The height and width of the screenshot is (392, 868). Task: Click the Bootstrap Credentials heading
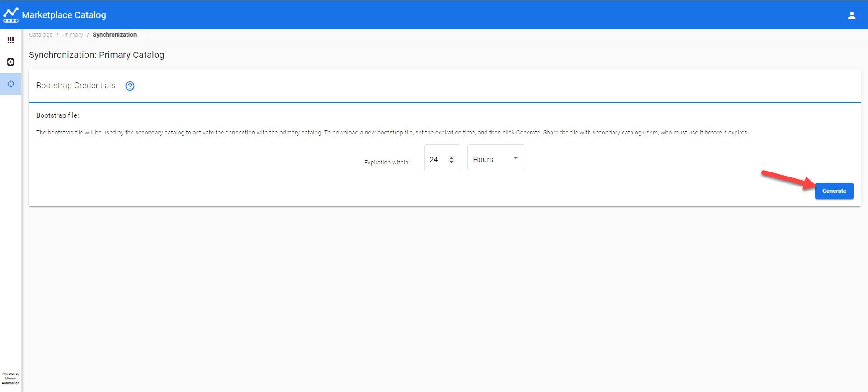point(75,86)
